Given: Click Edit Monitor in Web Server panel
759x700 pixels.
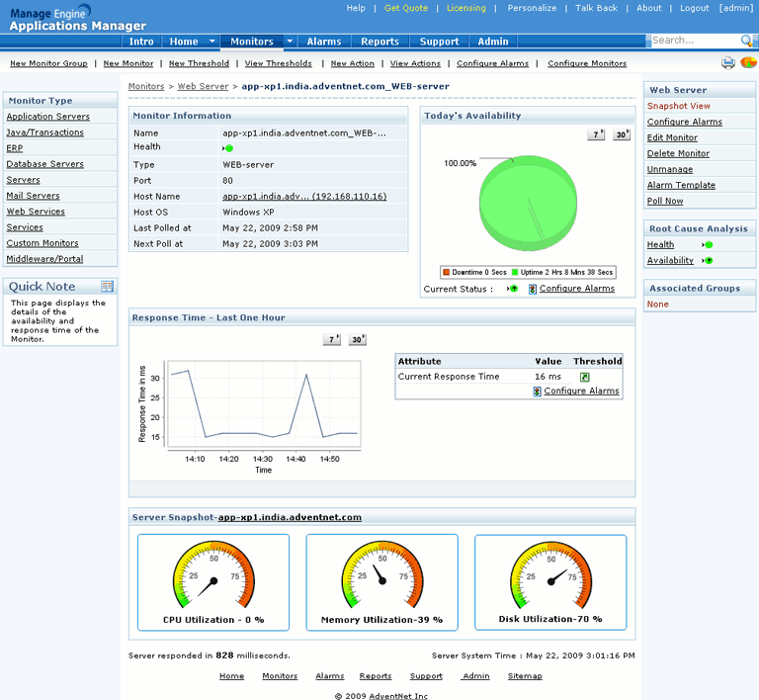Looking at the screenshot, I should coord(672,137).
